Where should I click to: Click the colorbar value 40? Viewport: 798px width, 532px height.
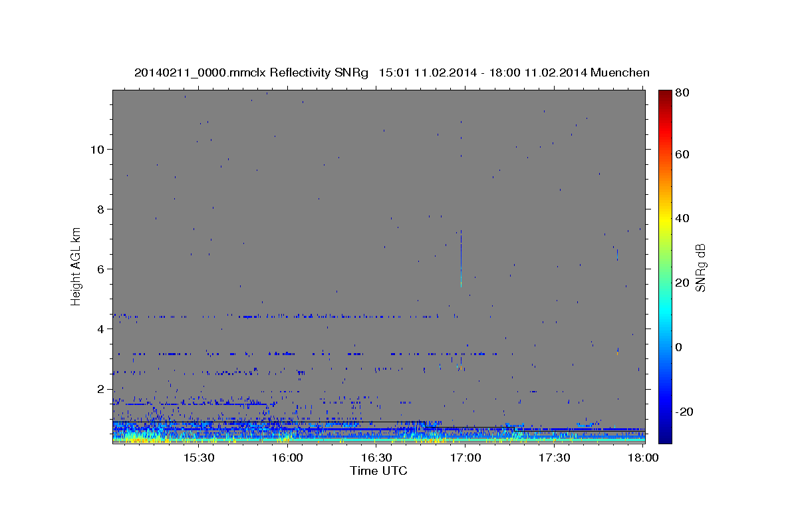tap(682, 218)
